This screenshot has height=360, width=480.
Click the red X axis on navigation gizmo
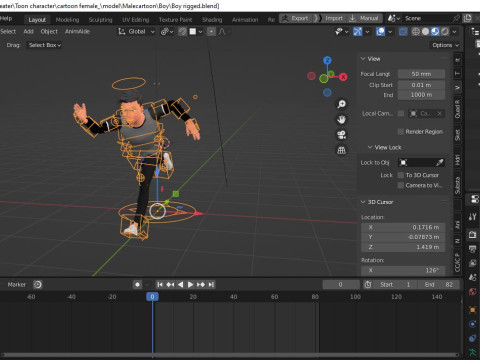pyautogui.click(x=343, y=77)
